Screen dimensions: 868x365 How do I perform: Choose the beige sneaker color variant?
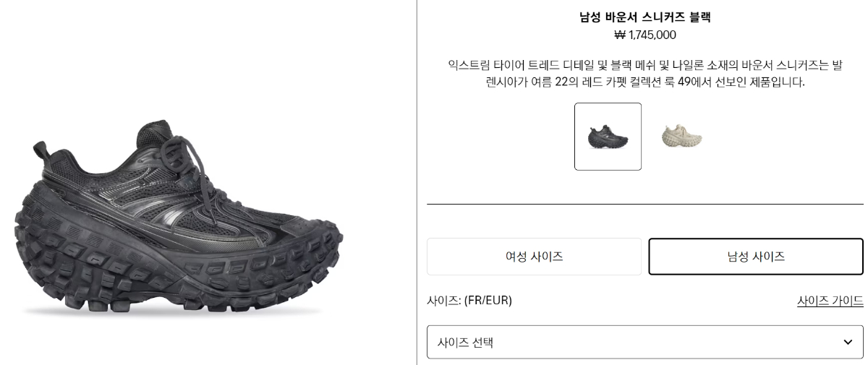click(681, 135)
